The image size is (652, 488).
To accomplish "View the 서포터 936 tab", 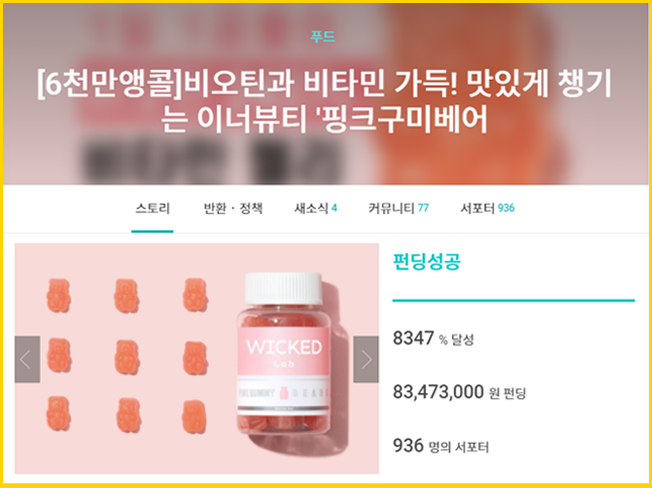I will pyautogui.click(x=487, y=208).
